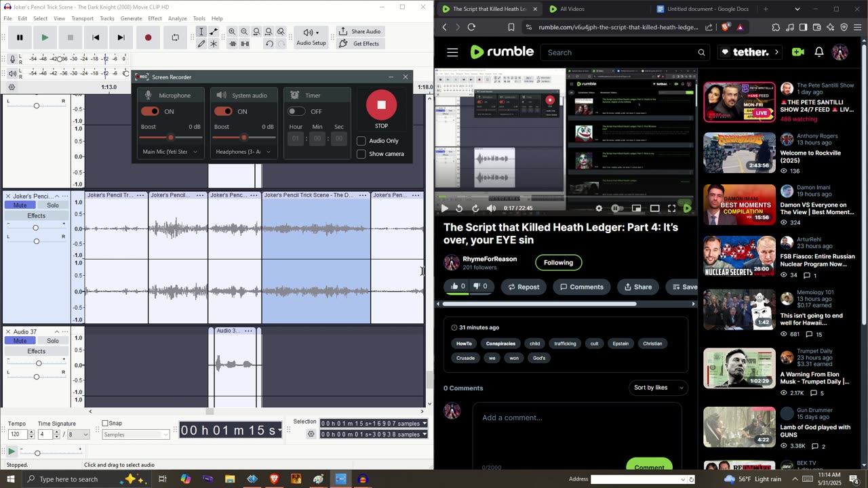
Task: Open the Analyze menu in Audacity
Action: (x=177, y=18)
